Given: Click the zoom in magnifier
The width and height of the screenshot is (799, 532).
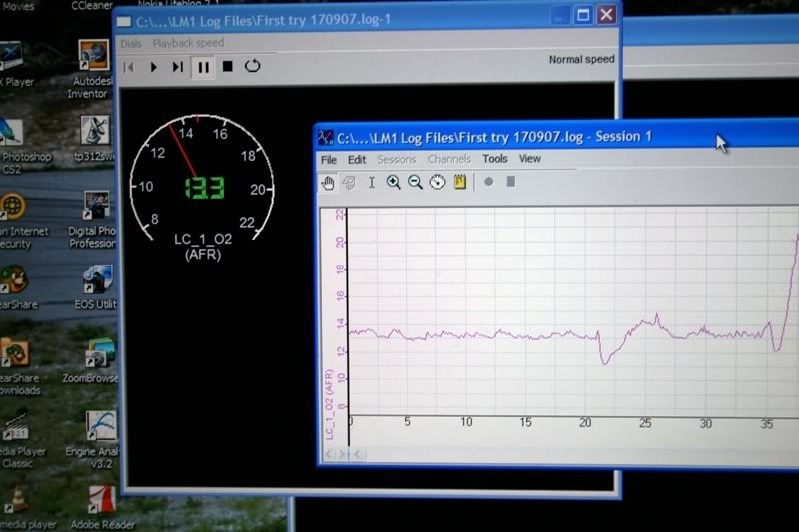Looking at the screenshot, I should pyautogui.click(x=394, y=182).
